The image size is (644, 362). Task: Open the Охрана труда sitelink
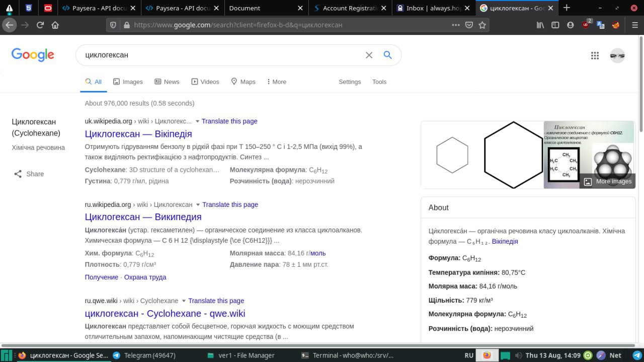145,277
